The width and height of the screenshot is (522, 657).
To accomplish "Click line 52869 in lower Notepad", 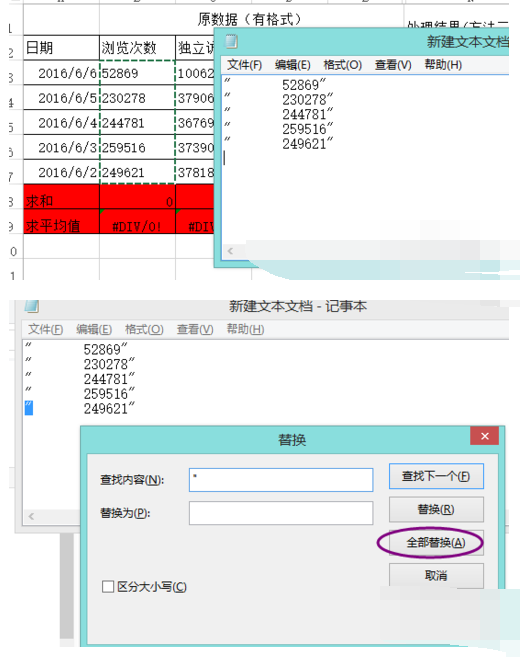I will (x=106, y=349).
